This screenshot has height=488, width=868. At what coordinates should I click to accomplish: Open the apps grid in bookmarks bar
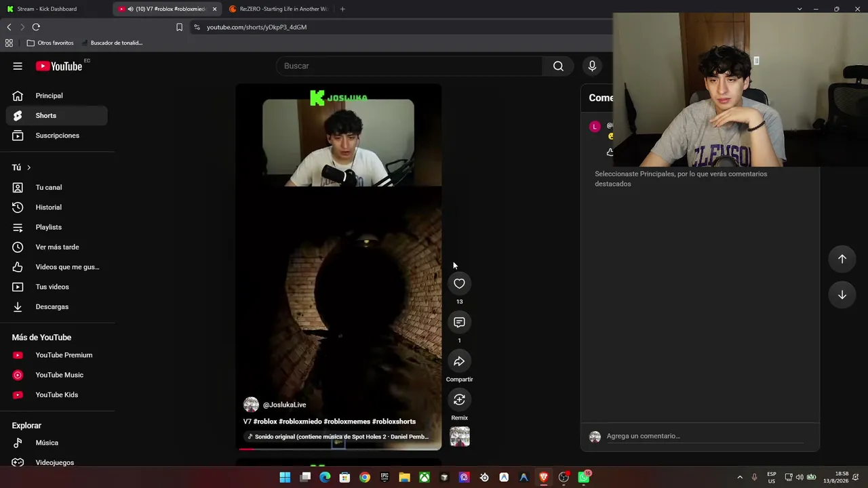(9, 43)
